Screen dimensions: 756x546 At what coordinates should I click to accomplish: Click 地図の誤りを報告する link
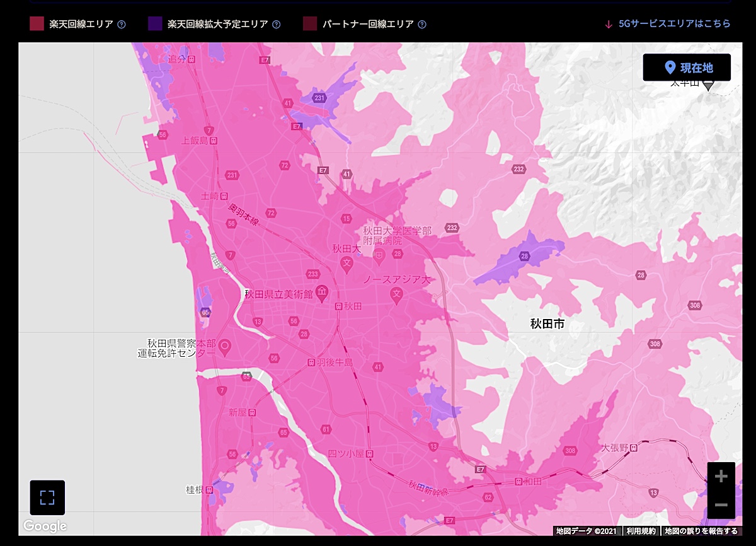click(701, 531)
